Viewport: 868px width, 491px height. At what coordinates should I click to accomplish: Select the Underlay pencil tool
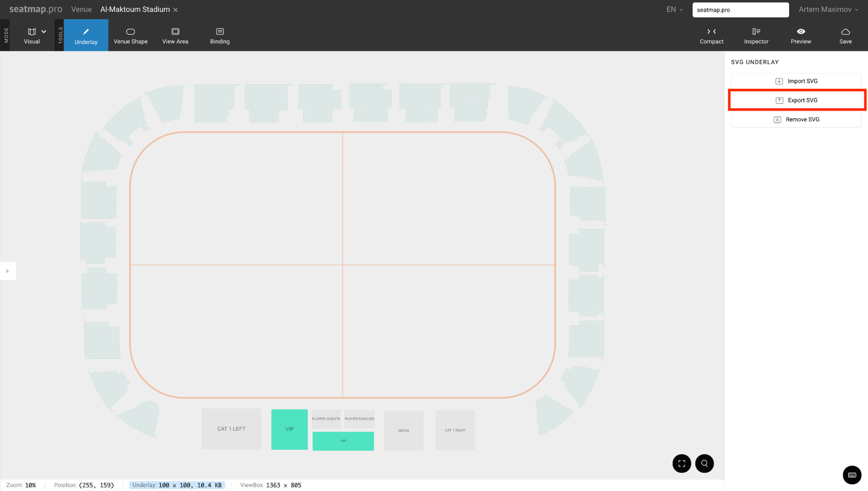[86, 35]
